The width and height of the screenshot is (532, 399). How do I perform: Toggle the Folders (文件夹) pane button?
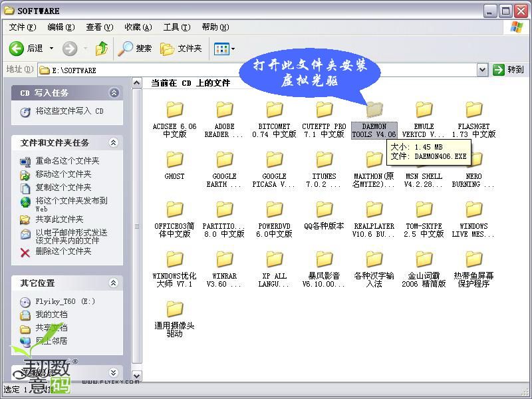[x=181, y=49]
